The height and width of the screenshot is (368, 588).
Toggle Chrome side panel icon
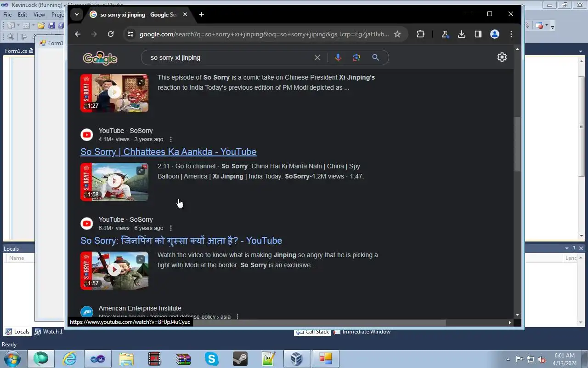click(x=478, y=34)
